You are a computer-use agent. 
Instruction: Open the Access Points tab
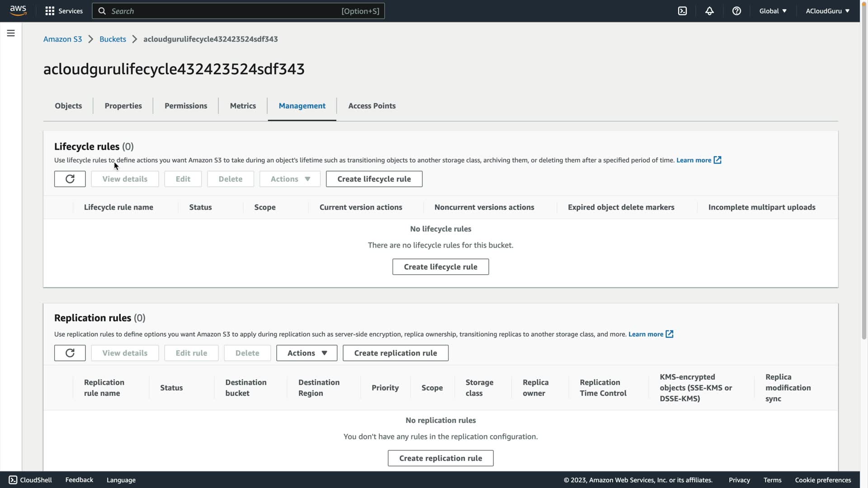tap(372, 106)
